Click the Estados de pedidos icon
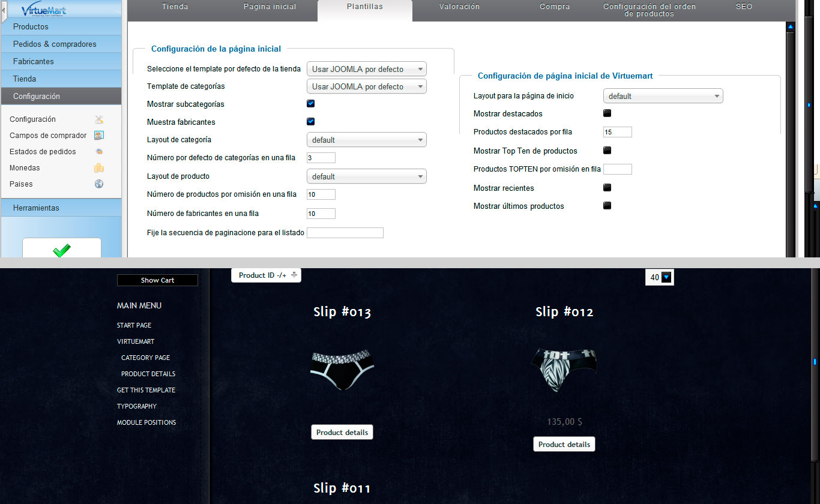This screenshot has height=504, width=820. (99, 152)
